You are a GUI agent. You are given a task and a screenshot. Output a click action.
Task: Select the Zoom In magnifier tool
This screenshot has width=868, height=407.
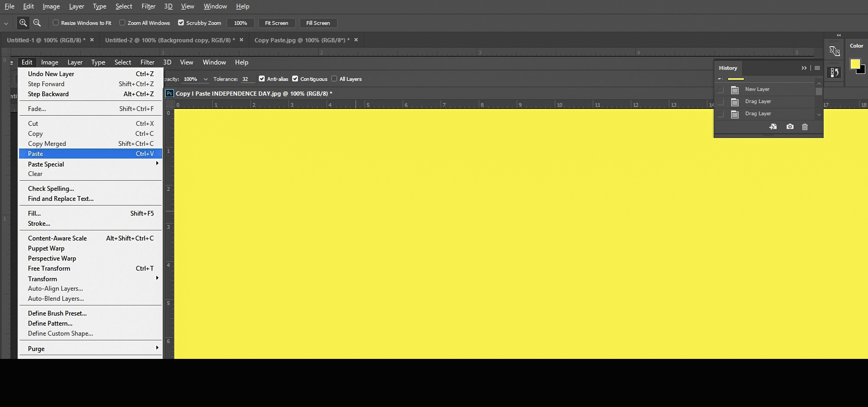tap(23, 23)
